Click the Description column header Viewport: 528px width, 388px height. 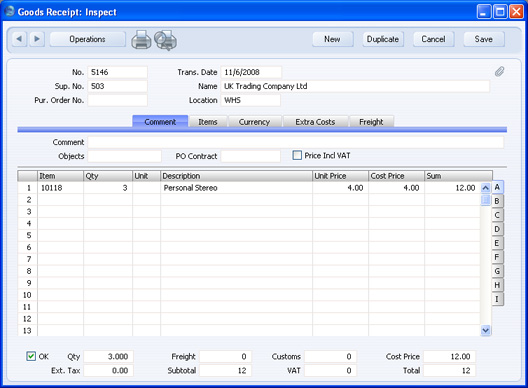point(236,176)
